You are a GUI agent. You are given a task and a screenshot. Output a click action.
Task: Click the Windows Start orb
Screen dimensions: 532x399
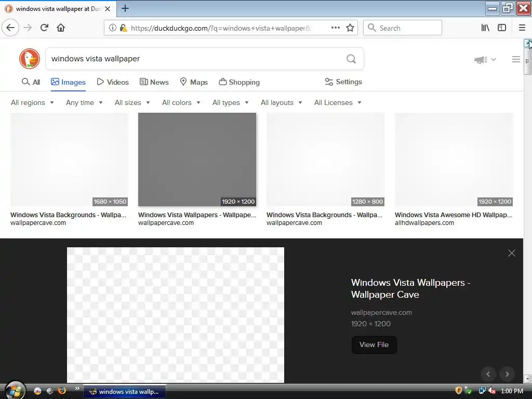[x=15, y=391]
